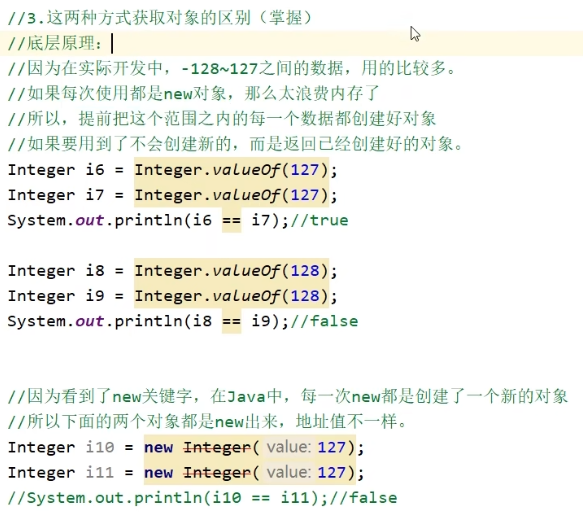
Task: Click the number 127 in the i7 line
Action: 305,195
